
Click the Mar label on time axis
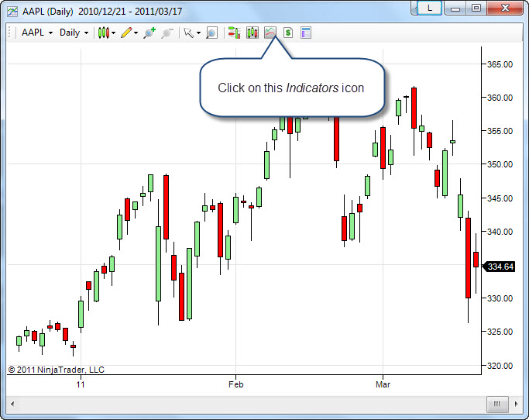click(383, 384)
